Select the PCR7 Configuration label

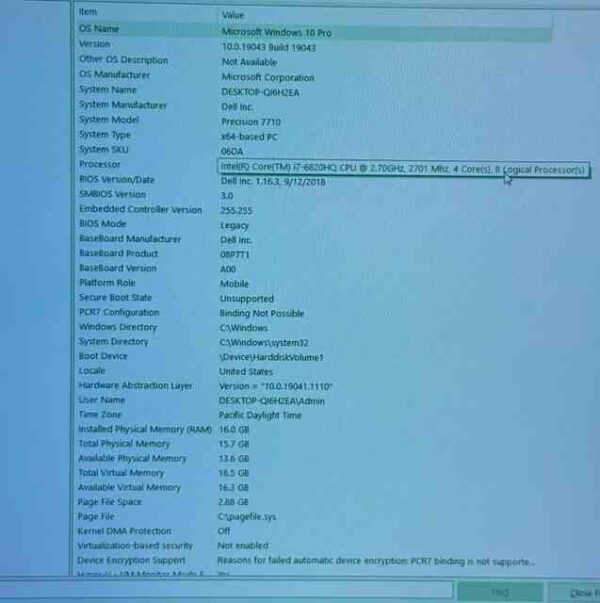[x=119, y=312]
